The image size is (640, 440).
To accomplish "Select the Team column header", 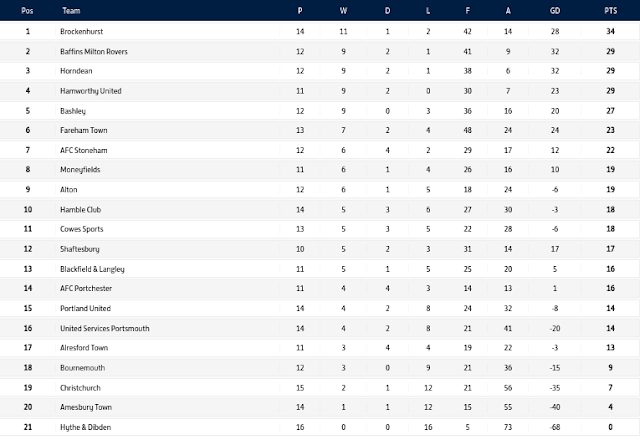I will (x=71, y=11).
